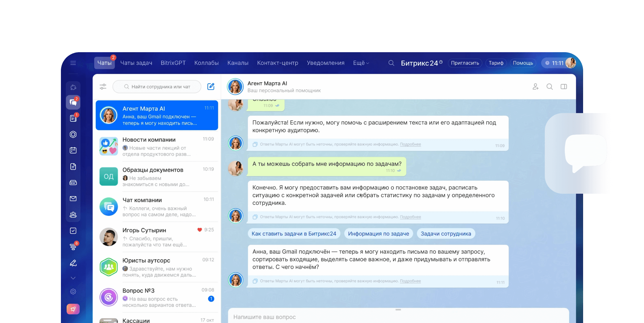Viewport: 644px width, 323px height.
Task: Expand the Ещё dropdown menu
Action: 361,63
